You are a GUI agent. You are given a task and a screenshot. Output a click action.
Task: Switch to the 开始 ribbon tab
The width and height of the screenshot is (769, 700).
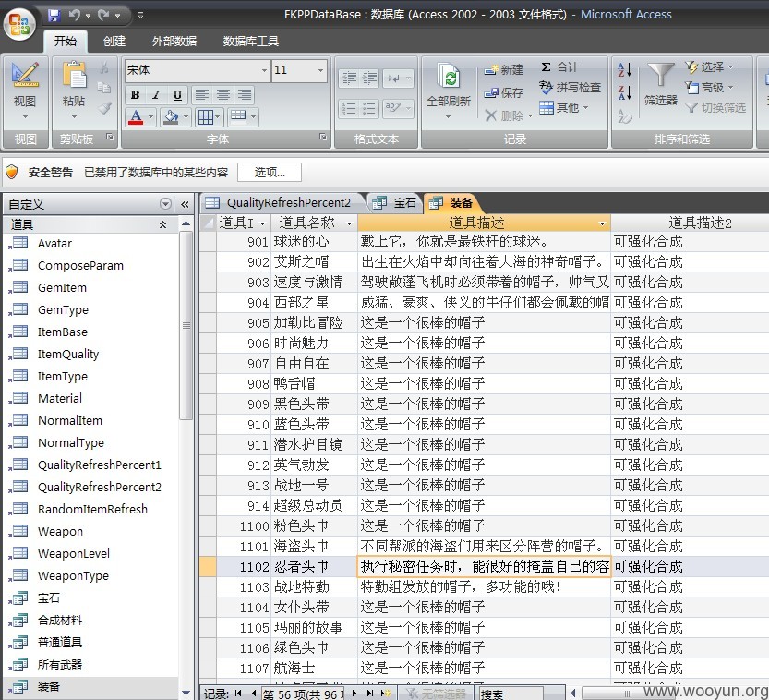click(66, 42)
